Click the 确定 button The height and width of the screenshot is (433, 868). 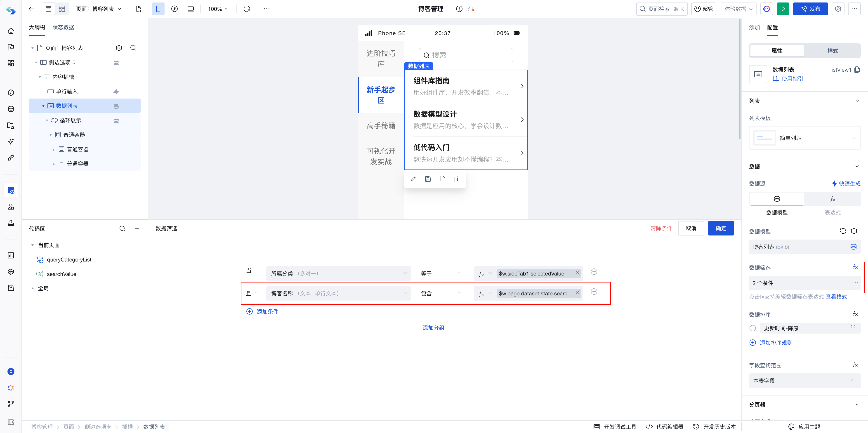[x=721, y=228]
